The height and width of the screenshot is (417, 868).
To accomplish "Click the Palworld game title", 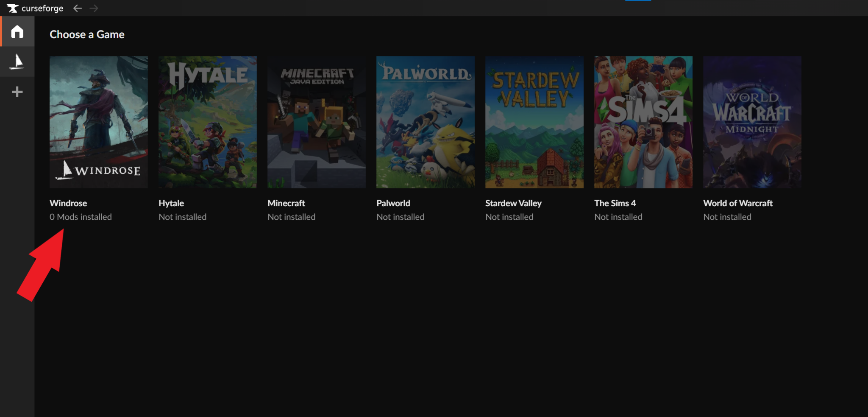I will pos(393,203).
